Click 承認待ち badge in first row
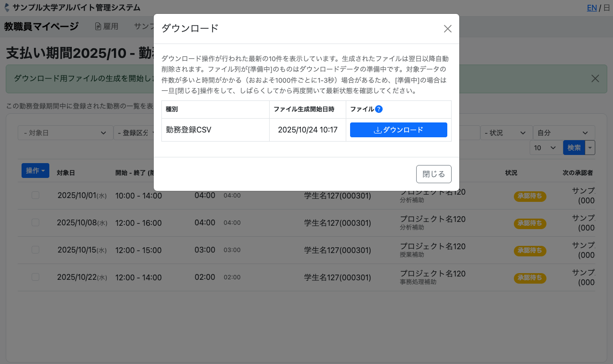This screenshot has height=364, width=613. (530, 196)
